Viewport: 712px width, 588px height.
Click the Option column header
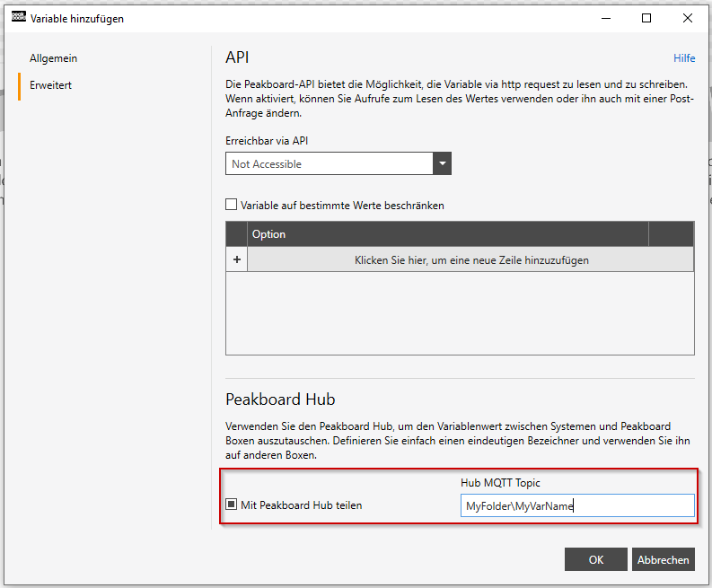pyautogui.click(x=448, y=233)
